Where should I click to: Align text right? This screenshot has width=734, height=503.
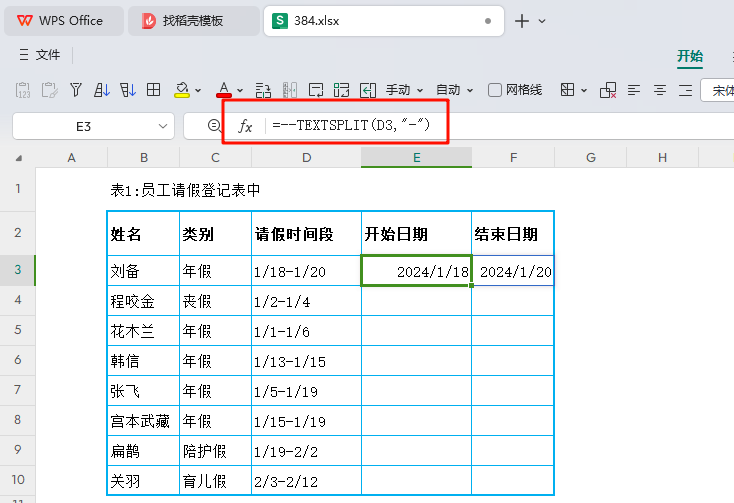point(685,89)
